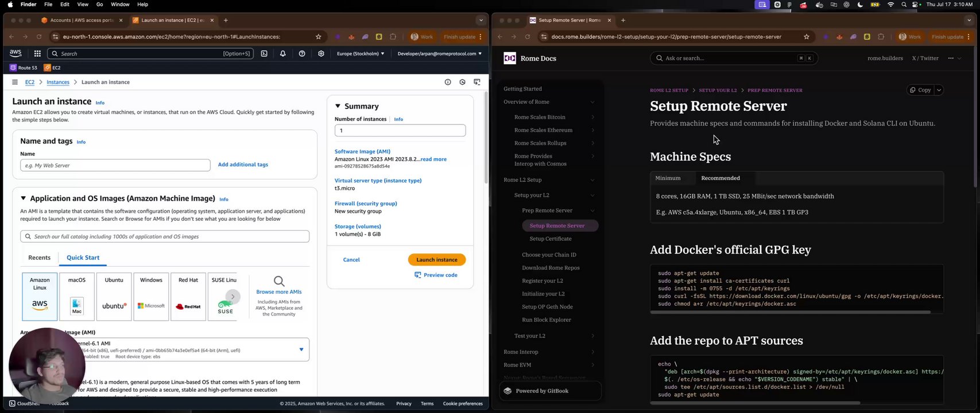Image resolution: width=980 pixels, height=413 pixels.
Task: Bookmark the Rome Docs page
Action: 807,37
